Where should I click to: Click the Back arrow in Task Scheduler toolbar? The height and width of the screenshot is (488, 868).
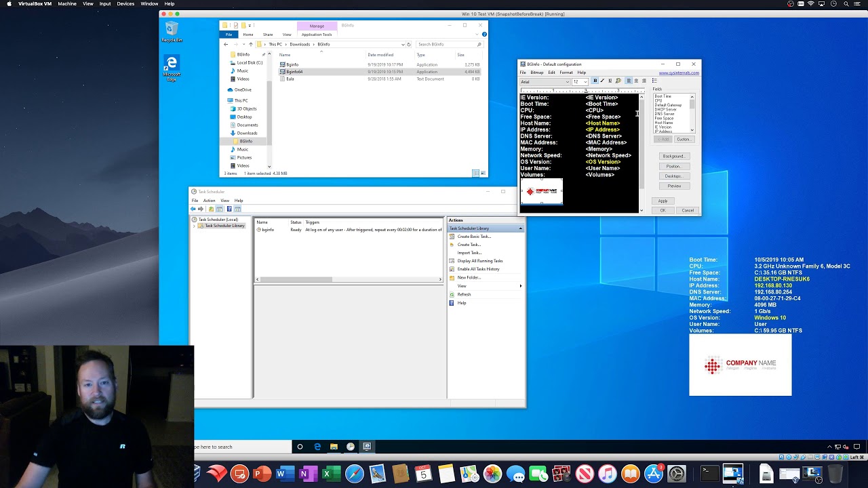coord(193,209)
